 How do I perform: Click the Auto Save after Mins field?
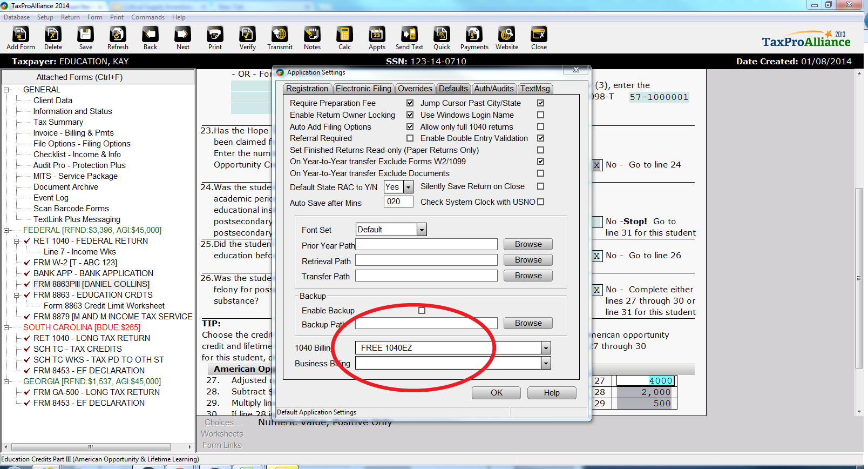(x=398, y=202)
